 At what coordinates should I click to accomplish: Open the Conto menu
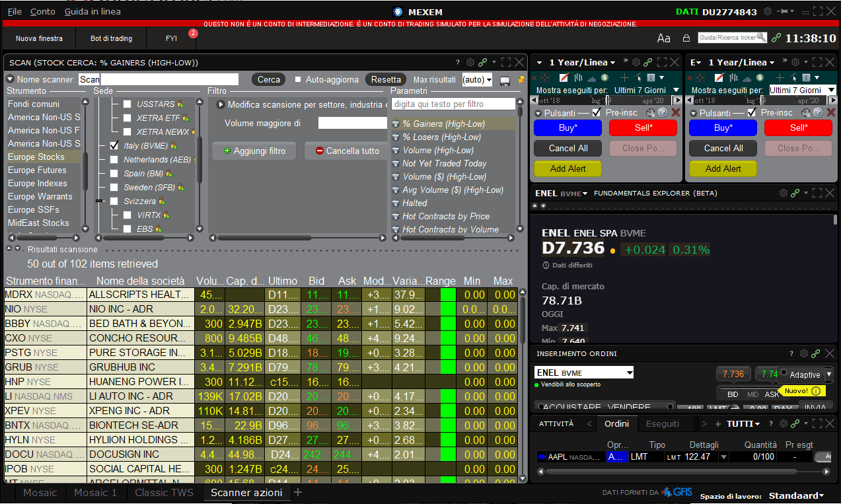[43, 12]
